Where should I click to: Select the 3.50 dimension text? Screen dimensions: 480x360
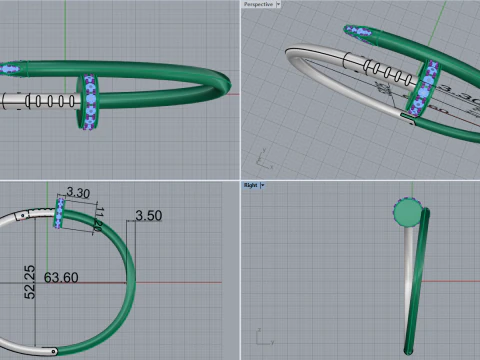point(149,216)
